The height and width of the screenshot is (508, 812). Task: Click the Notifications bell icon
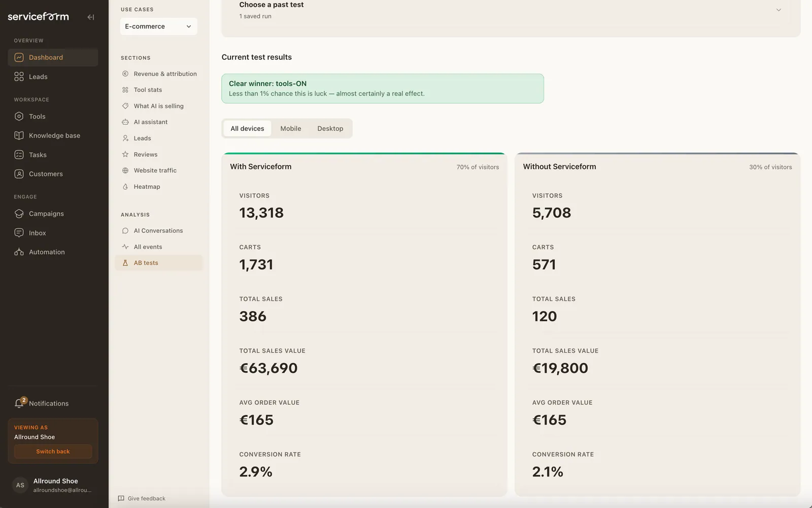[19, 403]
